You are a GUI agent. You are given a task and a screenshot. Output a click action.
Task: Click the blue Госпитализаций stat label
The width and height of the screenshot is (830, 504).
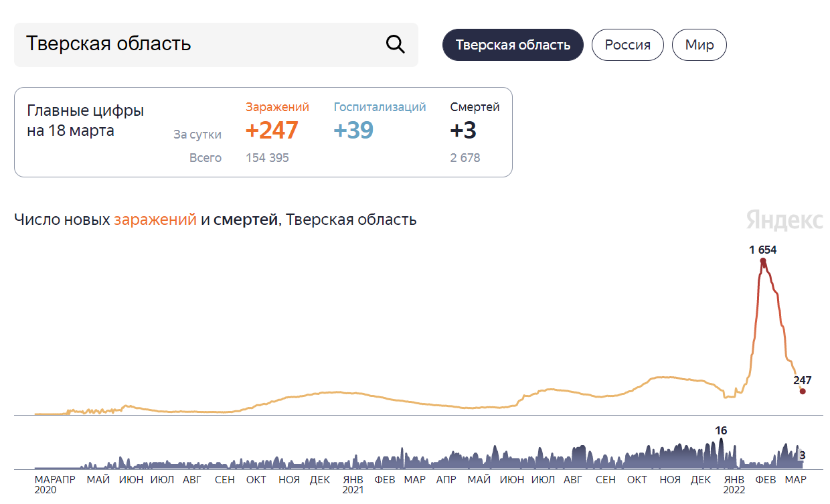[x=380, y=107]
